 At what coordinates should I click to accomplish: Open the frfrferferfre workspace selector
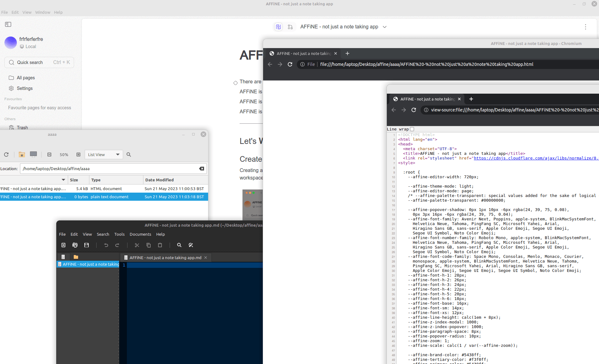point(24,42)
